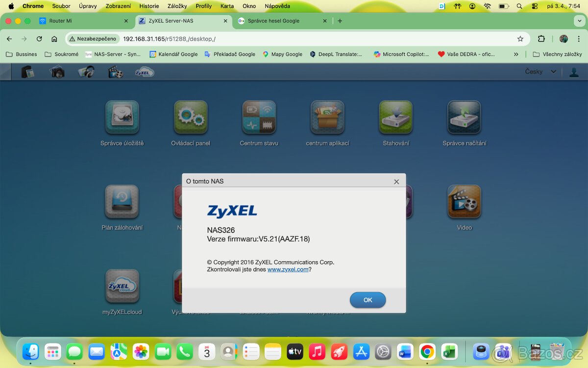Open the Všechny záložky folder
This screenshot has height=368, width=588.
click(x=558, y=54)
